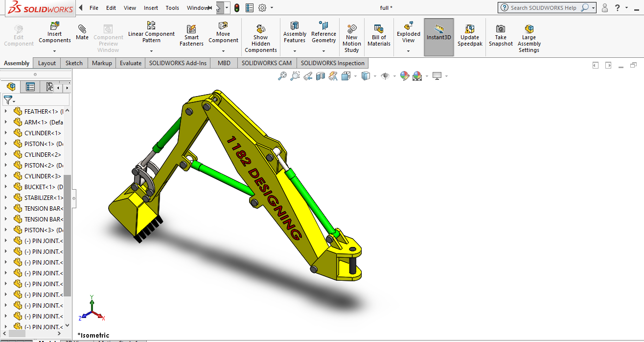Open Large Assembly Settings
Viewport: 644px width, 342px height.
pyautogui.click(x=529, y=39)
